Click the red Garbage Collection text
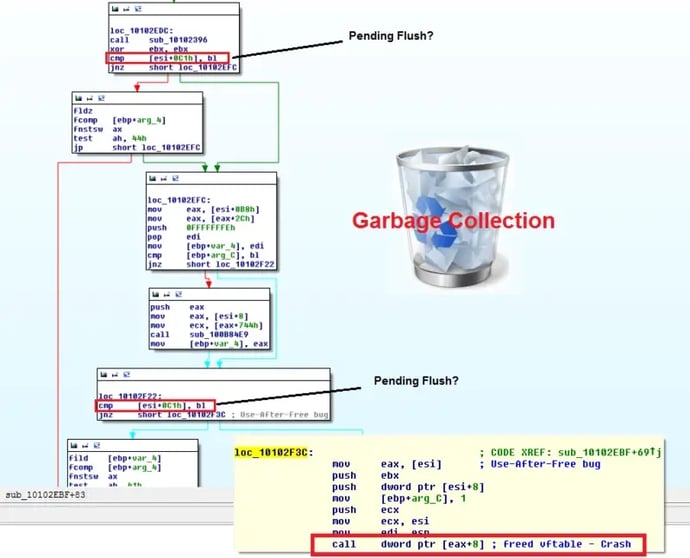This screenshot has width=690, height=558. pyautogui.click(x=452, y=221)
